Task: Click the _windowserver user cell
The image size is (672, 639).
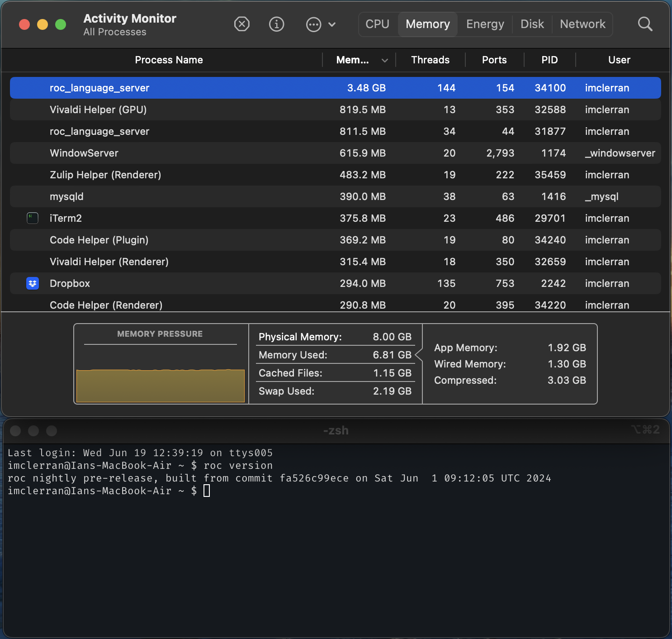Action: point(620,153)
